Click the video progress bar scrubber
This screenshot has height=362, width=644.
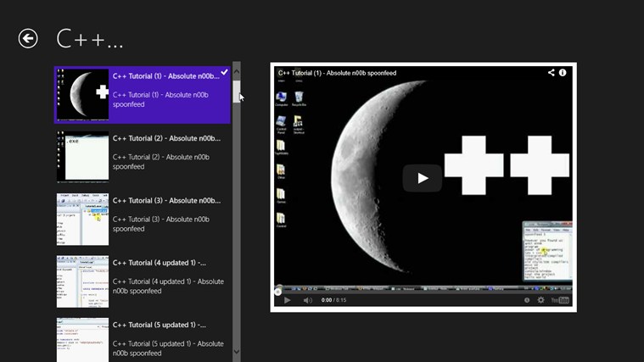[x=278, y=292]
